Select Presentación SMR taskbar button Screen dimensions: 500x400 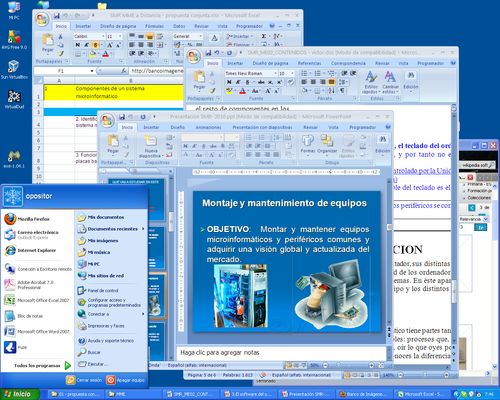point(306,394)
